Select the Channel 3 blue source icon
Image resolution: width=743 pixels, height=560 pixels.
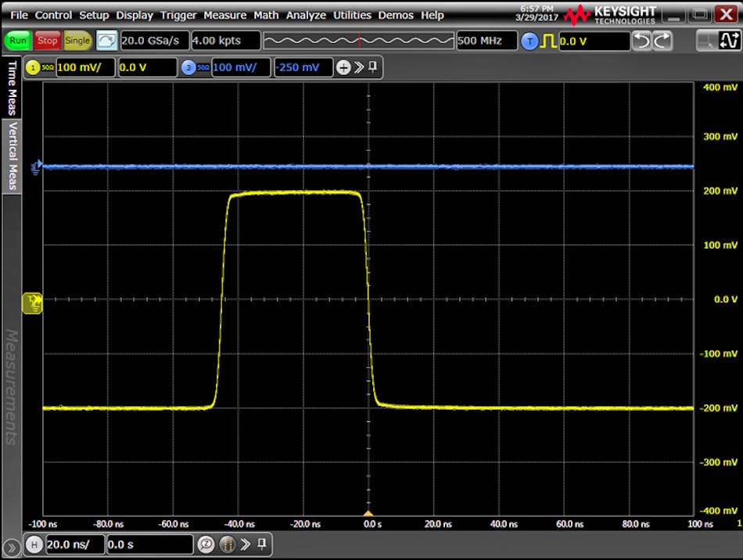(x=188, y=67)
